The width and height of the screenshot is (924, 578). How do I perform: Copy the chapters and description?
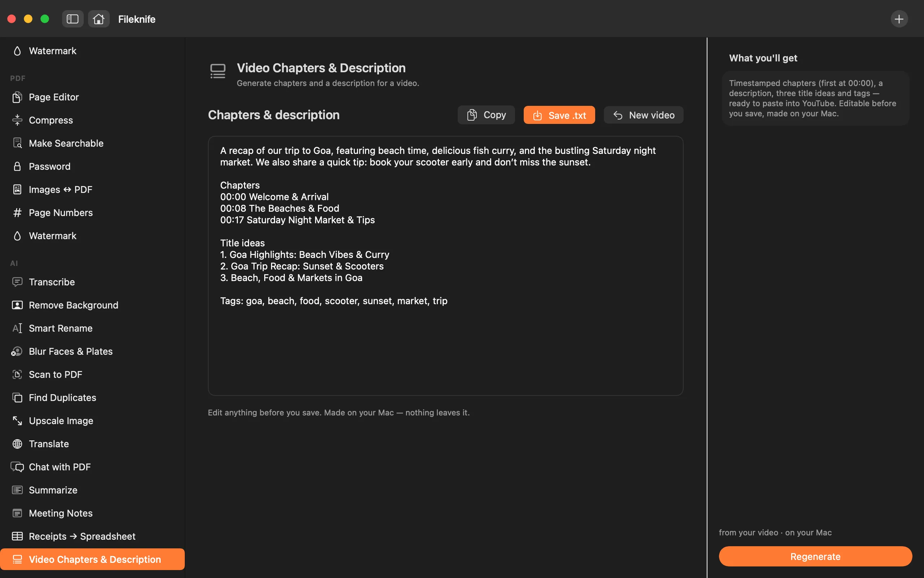[x=486, y=115]
